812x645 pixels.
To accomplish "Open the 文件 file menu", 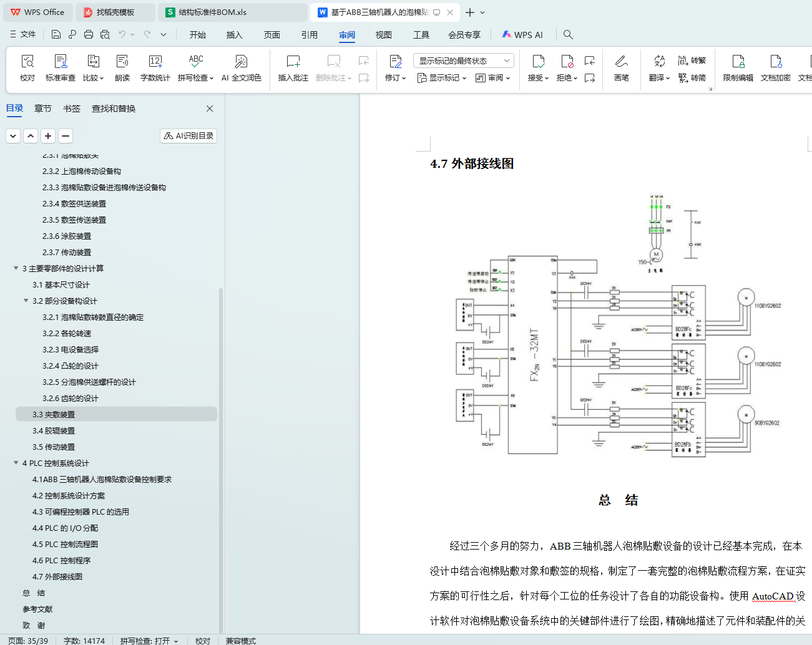I will pyautogui.click(x=22, y=35).
